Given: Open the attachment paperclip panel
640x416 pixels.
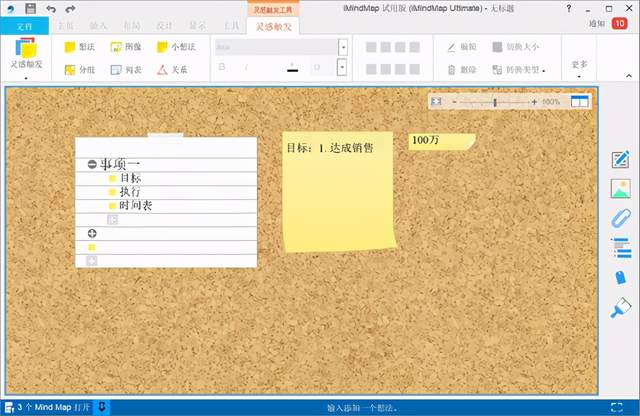Looking at the screenshot, I should click(620, 218).
